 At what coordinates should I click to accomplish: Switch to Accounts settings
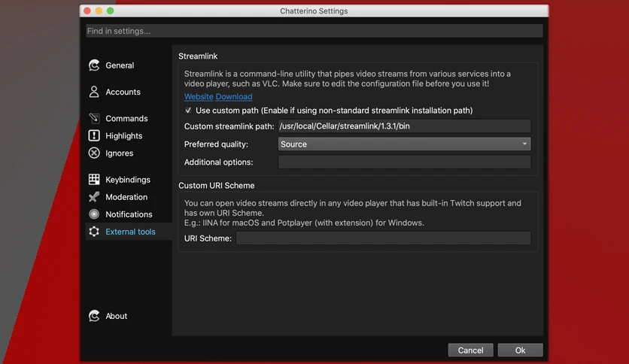(x=123, y=92)
